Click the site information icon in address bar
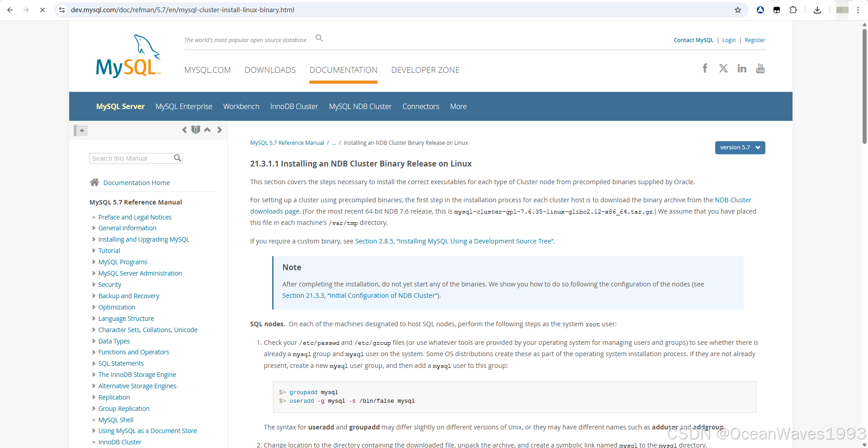868x448 pixels. coord(62,10)
